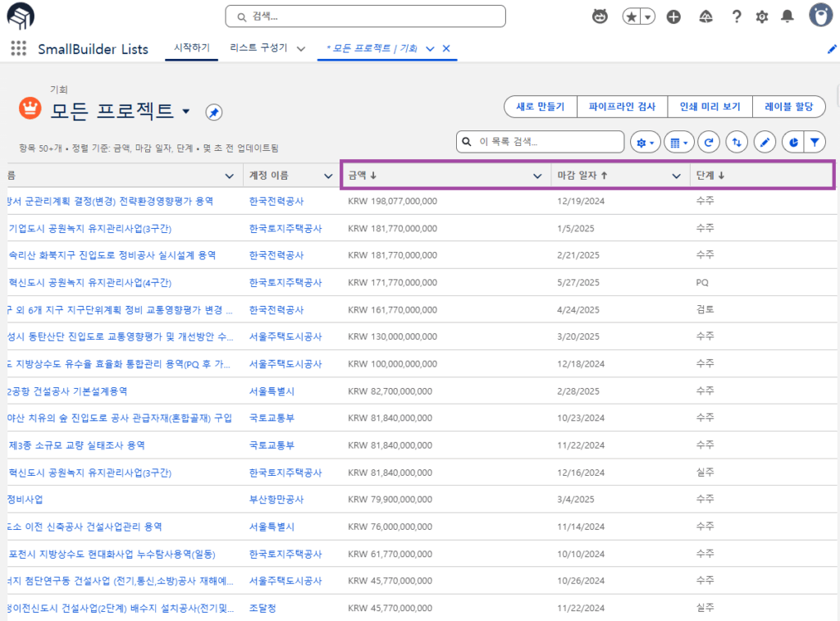The width and height of the screenshot is (840, 621).
Task: Open the Favorites list dropdown arrow
Action: click(648, 16)
